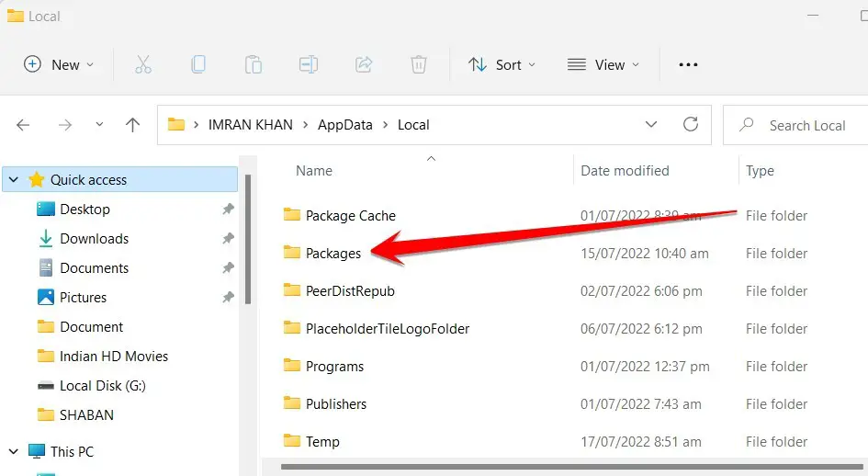
Task: Click File folder type of Programs row
Action: coord(776,367)
